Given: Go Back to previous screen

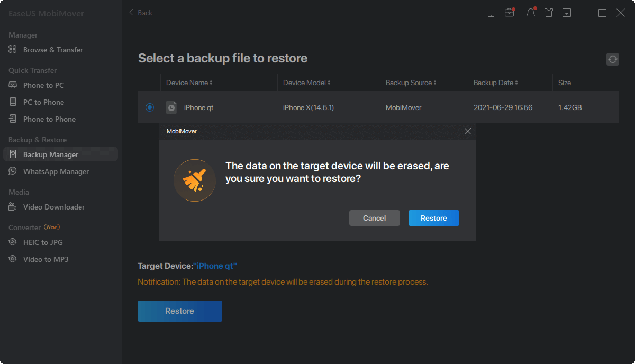Looking at the screenshot, I should pyautogui.click(x=141, y=13).
